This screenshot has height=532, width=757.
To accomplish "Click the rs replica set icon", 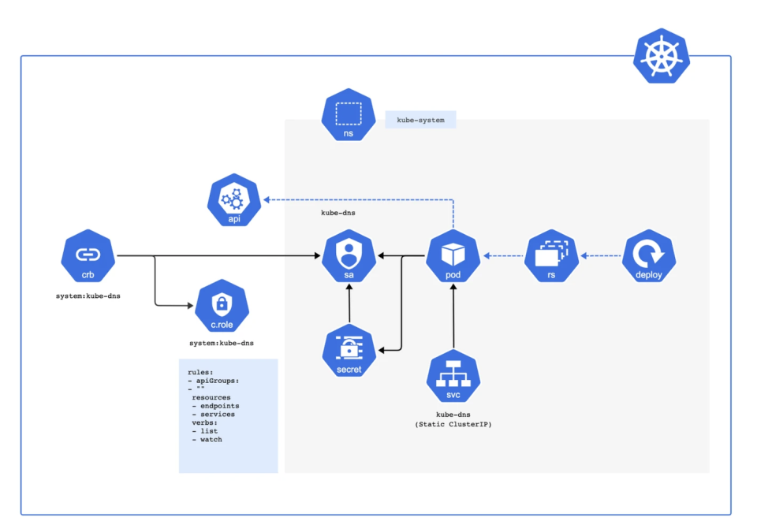I will pyautogui.click(x=551, y=256).
